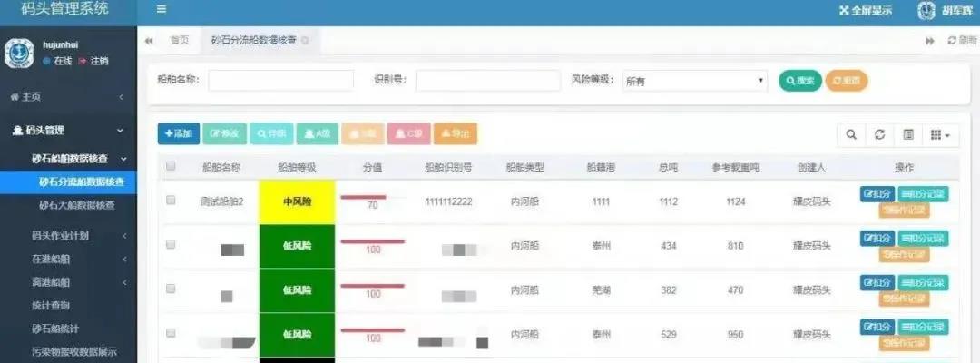
Task: Refresh the table with the toolbar refresh icon
Action: [879, 134]
